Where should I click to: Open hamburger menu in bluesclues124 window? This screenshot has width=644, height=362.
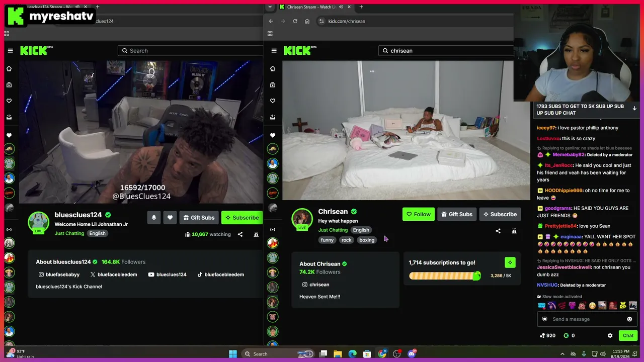pos(10,51)
